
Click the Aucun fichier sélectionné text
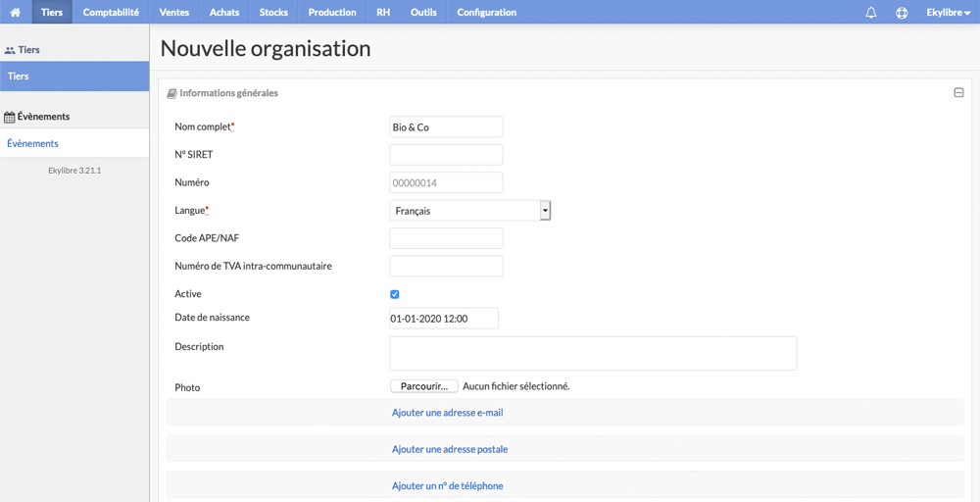pyautogui.click(x=516, y=386)
